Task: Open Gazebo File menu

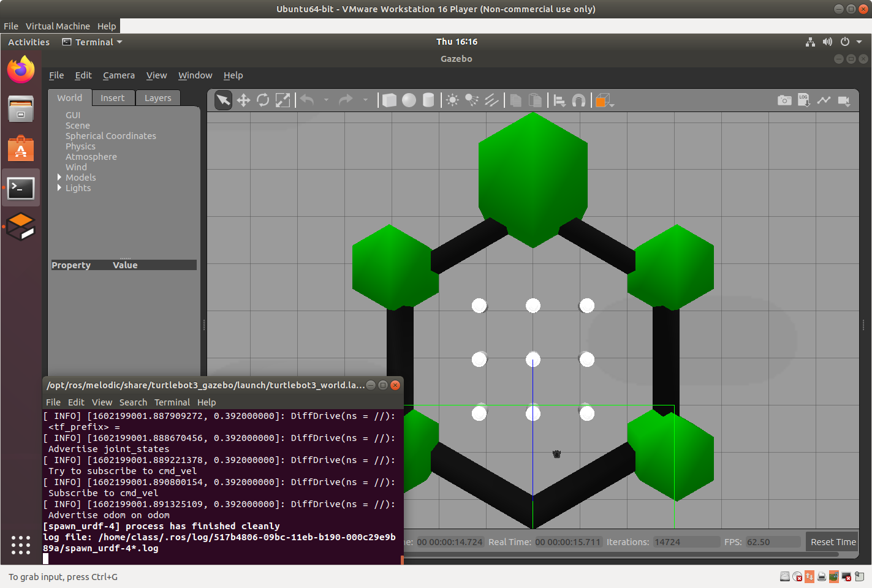Action: click(x=56, y=75)
